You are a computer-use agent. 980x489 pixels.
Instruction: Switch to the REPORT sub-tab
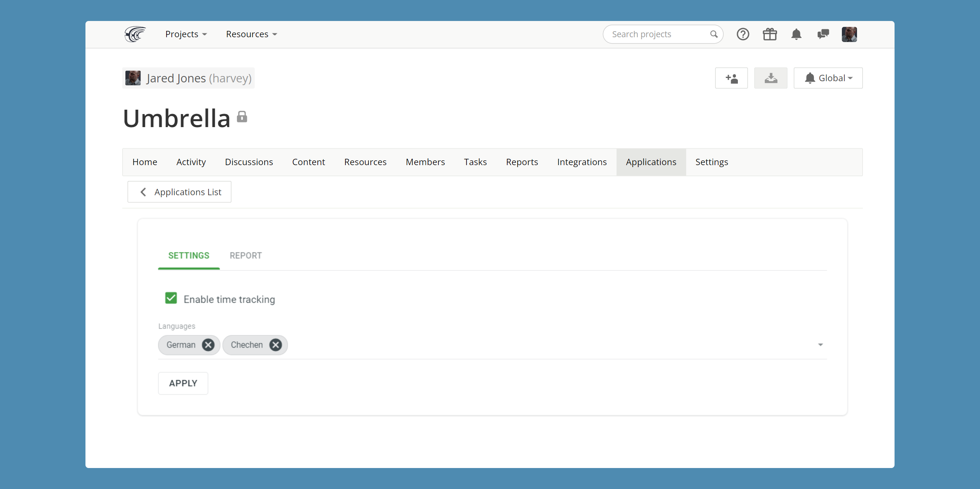click(x=246, y=256)
